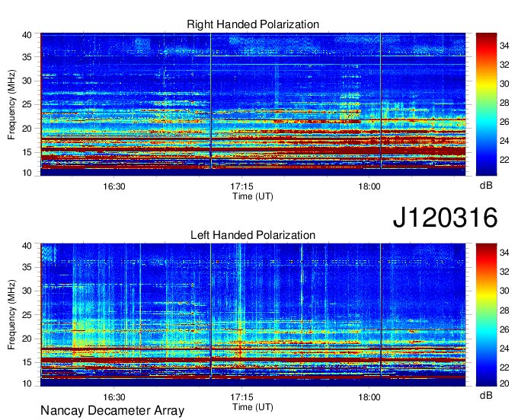Click the 15 MHz tick label of the bottom plot

[27, 363]
